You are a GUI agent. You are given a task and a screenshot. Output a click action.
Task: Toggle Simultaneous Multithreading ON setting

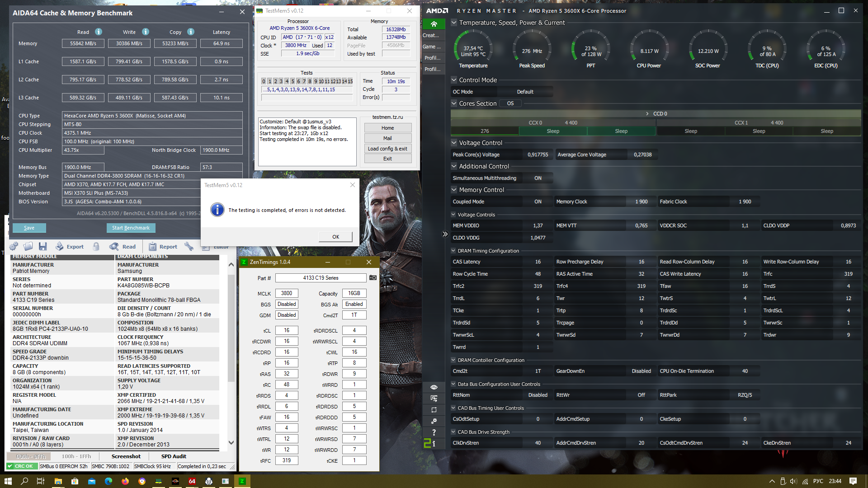pyautogui.click(x=538, y=178)
